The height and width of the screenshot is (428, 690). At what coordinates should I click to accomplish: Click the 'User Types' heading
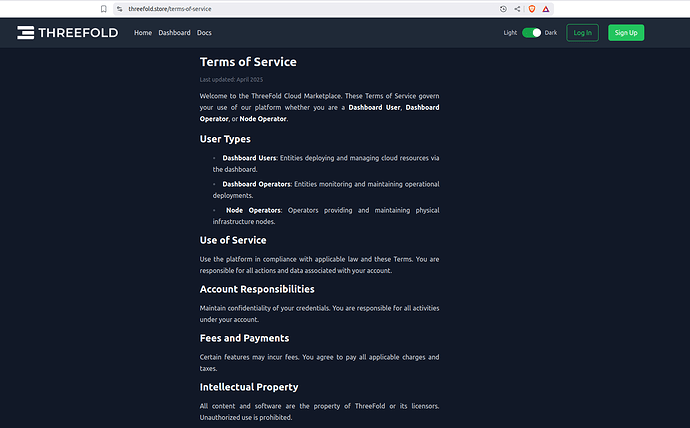[225, 139]
